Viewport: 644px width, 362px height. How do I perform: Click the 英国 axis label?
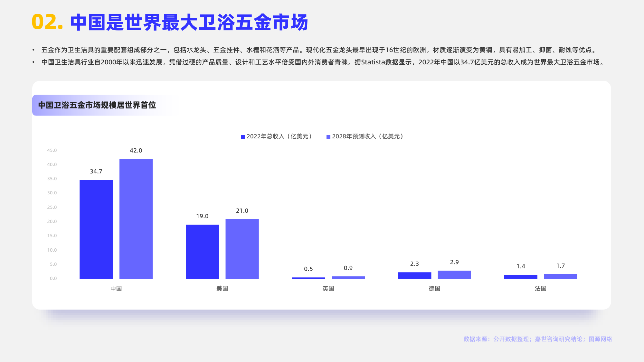328,289
